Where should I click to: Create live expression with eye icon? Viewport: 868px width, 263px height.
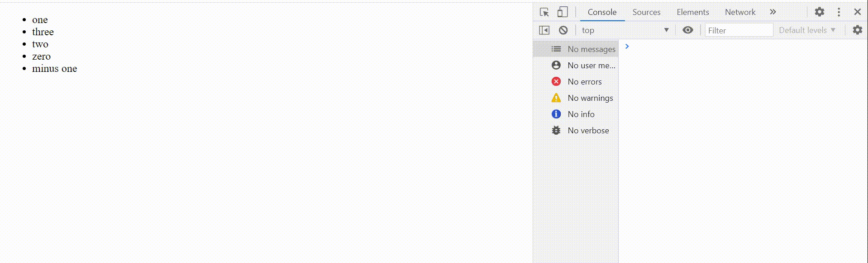[x=688, y=30]
